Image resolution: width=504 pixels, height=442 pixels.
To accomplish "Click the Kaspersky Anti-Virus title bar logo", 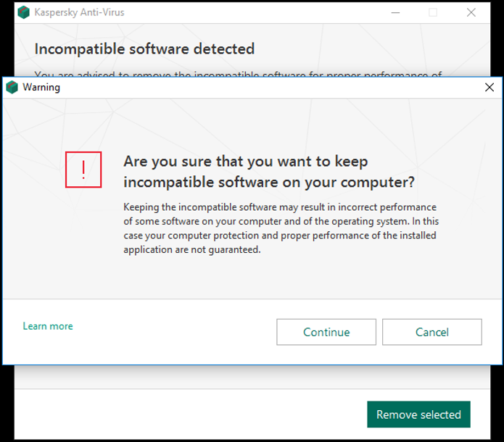I will click(23, 12).
